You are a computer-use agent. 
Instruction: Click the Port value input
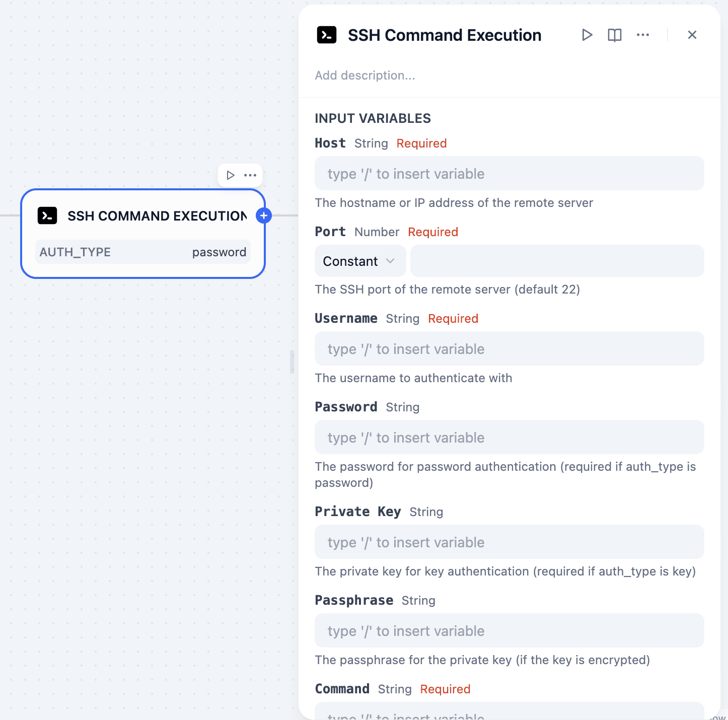557,261
